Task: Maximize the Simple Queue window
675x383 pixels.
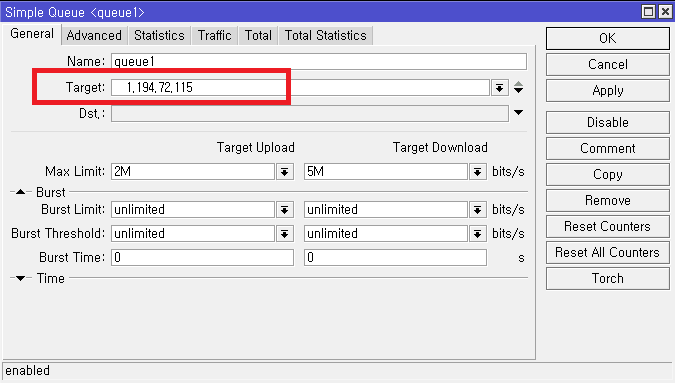Action: (x=648, y=12)
